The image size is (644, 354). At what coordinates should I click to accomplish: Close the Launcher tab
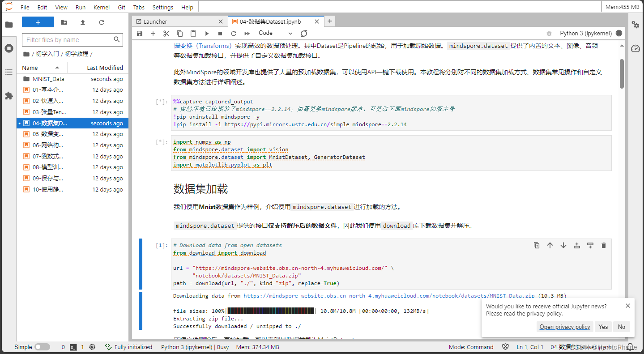pyautogui.click(x=221, y=21)
